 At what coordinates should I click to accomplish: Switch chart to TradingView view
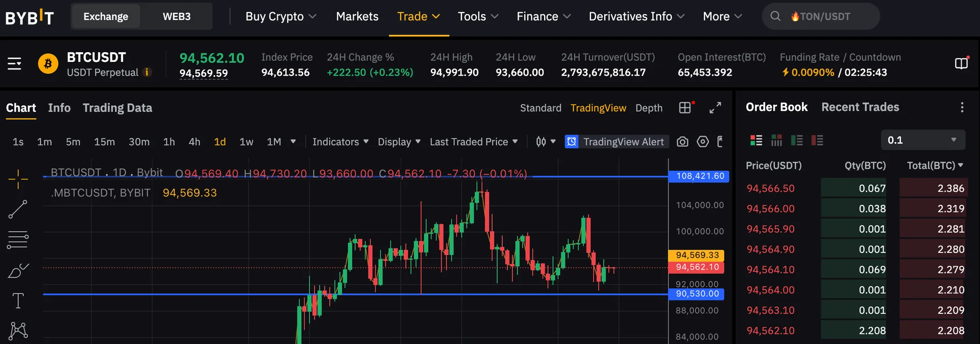[x=598, y=108]
